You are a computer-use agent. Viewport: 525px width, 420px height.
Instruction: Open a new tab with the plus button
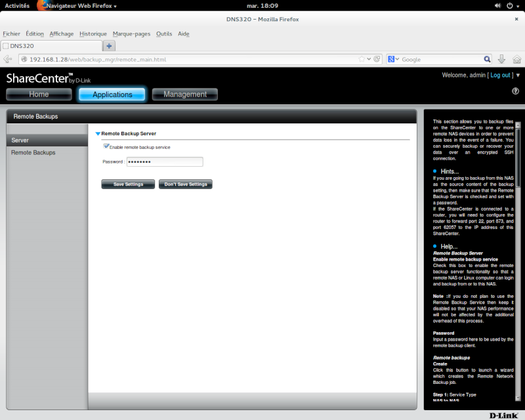(109, 46)
